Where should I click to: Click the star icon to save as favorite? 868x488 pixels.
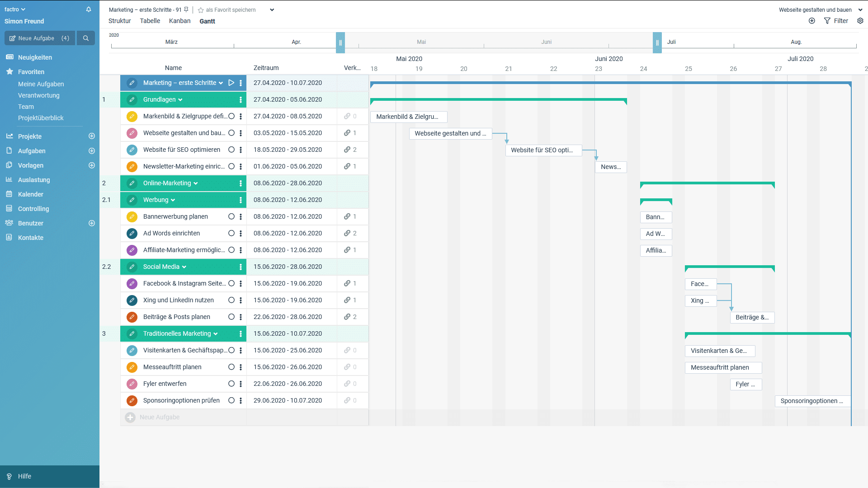click(x=201, y=10)
